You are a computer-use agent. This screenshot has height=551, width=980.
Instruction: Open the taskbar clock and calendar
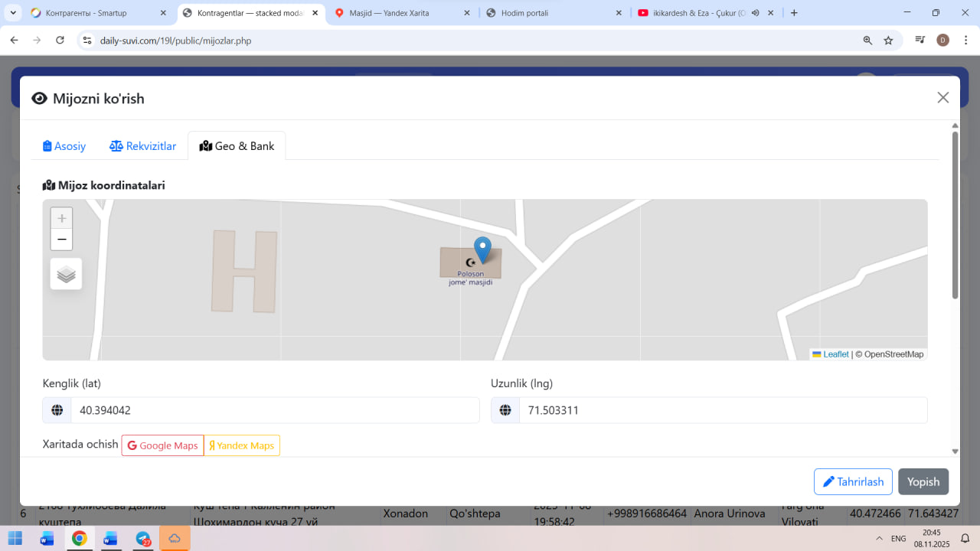(932, 538)
